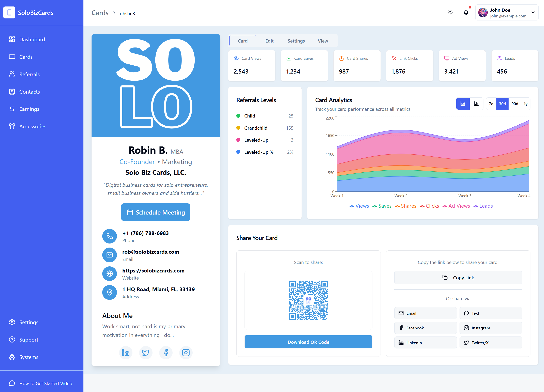This screenshot has height=392, width=544.
Task: Click the Download QR Code button
Action: pos(308,342)
